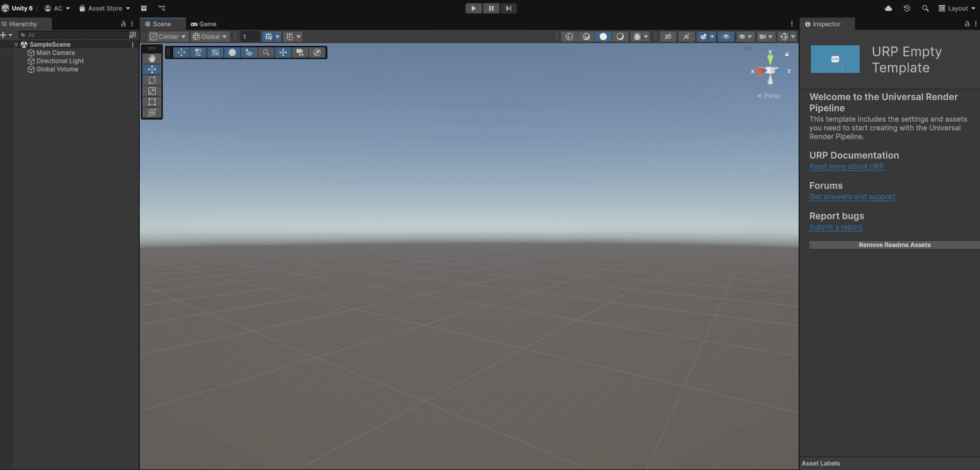Toggle grid visibility button
The height and width of the screenshot is (470, 980).
268,37
